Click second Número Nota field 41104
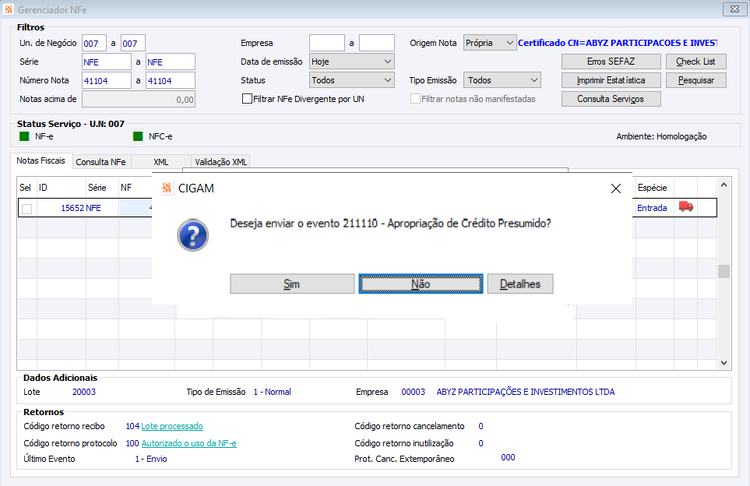The width and height of the screenshot is (750, 486). coord(170,80)
